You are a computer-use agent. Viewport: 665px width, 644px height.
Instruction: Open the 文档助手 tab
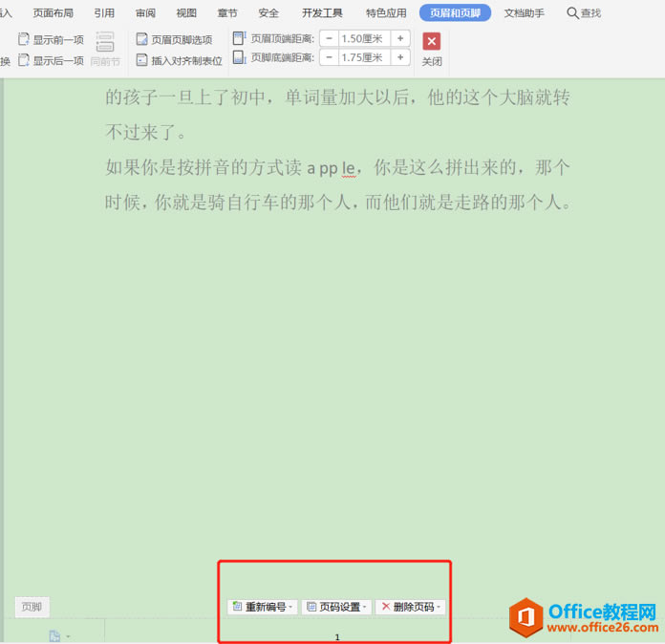click(524, 13)
